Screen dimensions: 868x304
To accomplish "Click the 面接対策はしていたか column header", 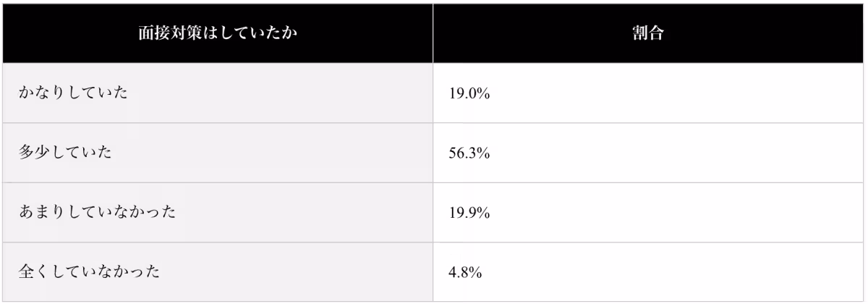I will 218,34.
